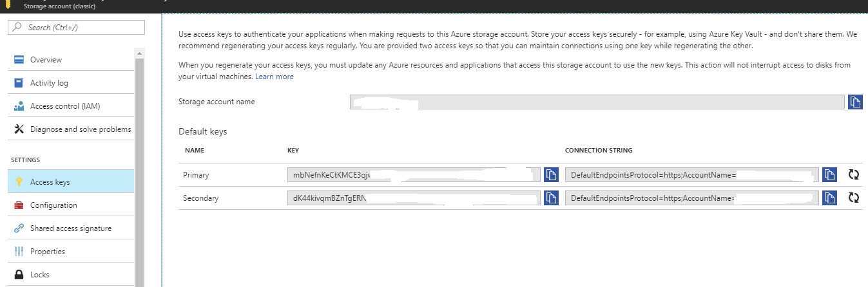868x287 pixels.
Task: Click the Primary key text field
Action: (x=414, y=175)
